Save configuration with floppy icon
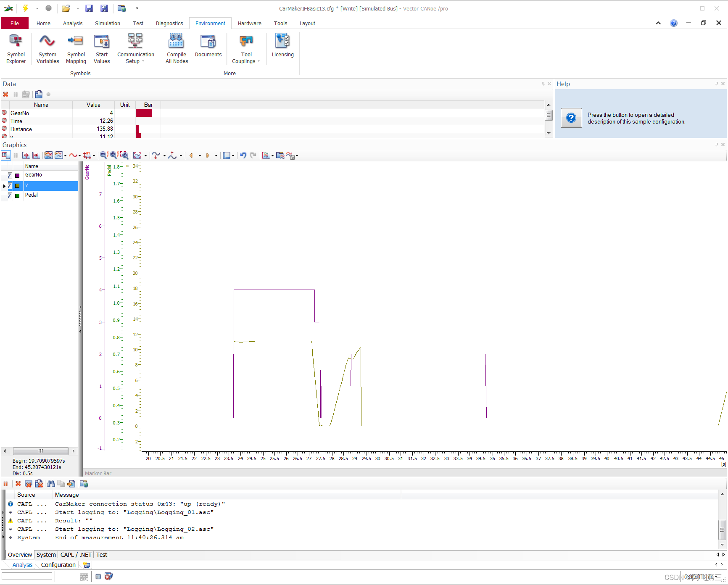 pyautogui.click(x=89, y=8)
